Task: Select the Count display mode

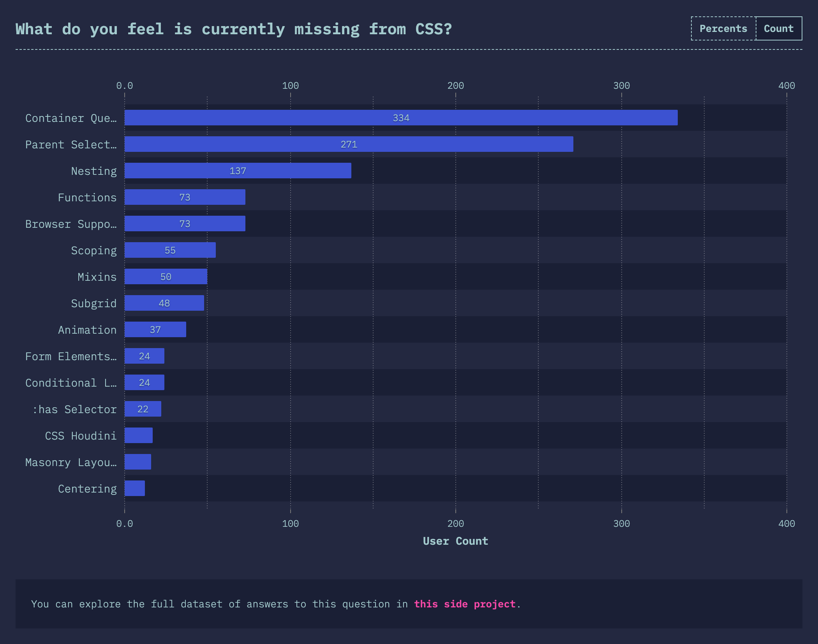Action: pos(778,28)
